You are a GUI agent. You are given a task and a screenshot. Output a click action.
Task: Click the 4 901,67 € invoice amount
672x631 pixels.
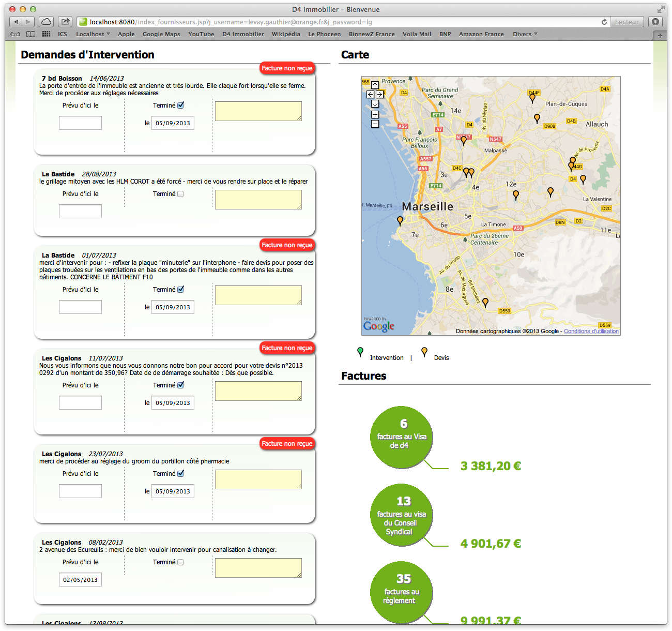coord(491,544)
